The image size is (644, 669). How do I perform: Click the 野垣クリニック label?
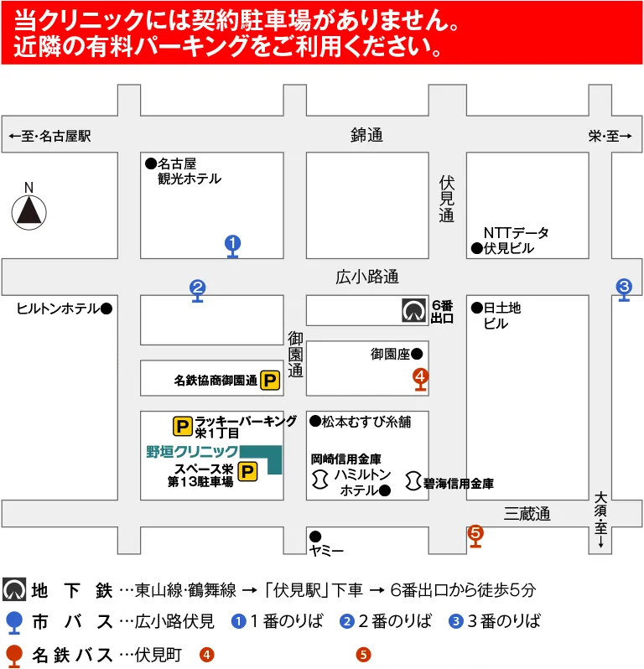pos(192,452)
